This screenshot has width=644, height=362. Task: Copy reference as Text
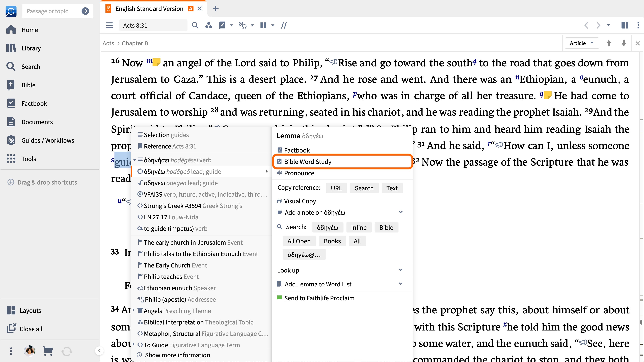(x=392, y=188)
